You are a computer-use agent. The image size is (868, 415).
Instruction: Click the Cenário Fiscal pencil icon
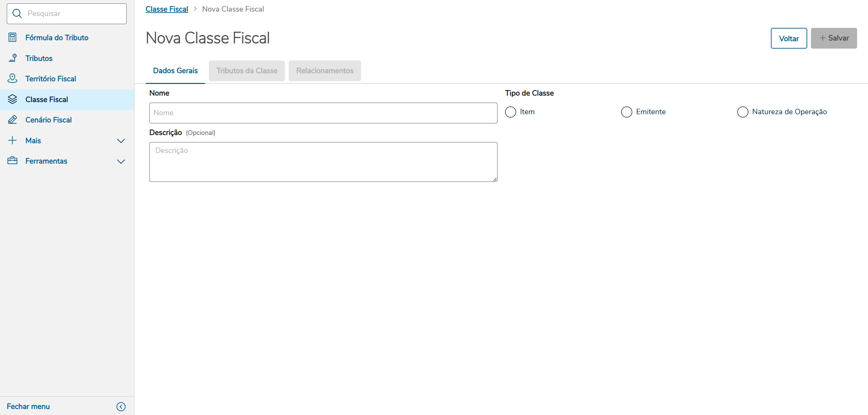(x=13, y=120)
